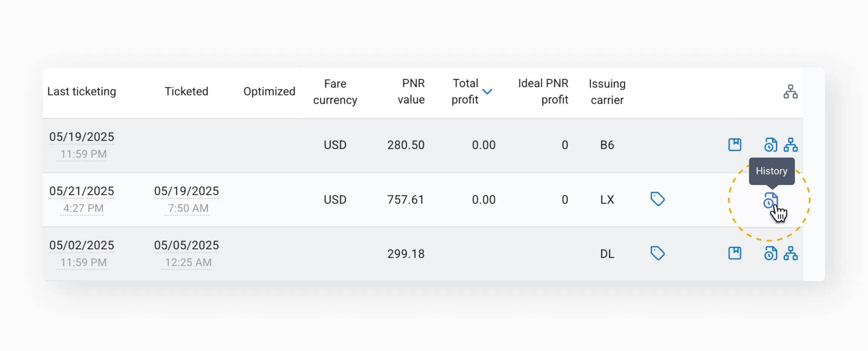Image resolution: width=868 pixels, height=351 pixels.
Task: Click the 05/21/2025 last ticketing date
Action: (x=82, y=191)
